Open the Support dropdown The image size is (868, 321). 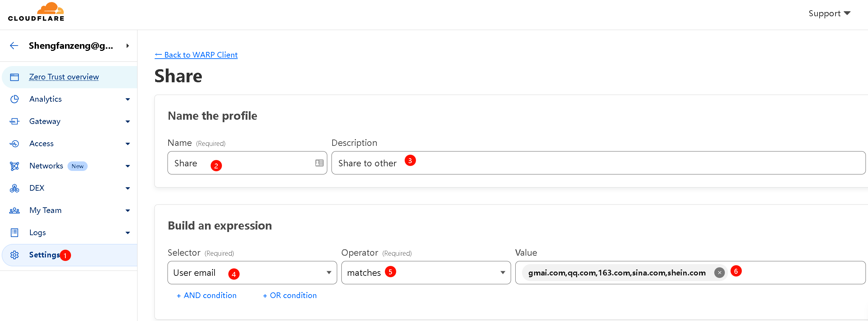click(x=829, y=13)
